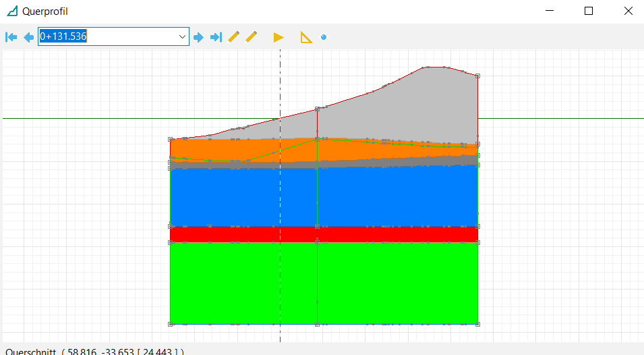Click the Querprofil window icon in title bar
644x355 pixels.
(12, 11)
